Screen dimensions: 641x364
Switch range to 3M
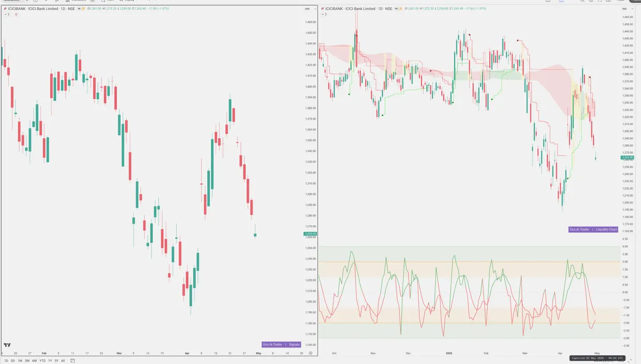click(x=27, y=361)
